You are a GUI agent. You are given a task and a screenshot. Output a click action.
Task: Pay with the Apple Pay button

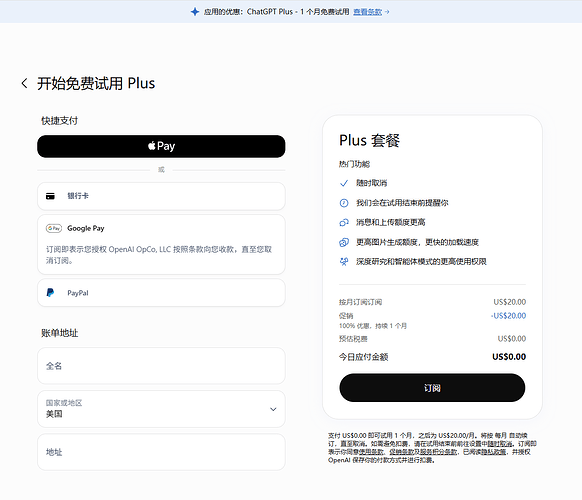pyautogui.click(x=161, y=146)
